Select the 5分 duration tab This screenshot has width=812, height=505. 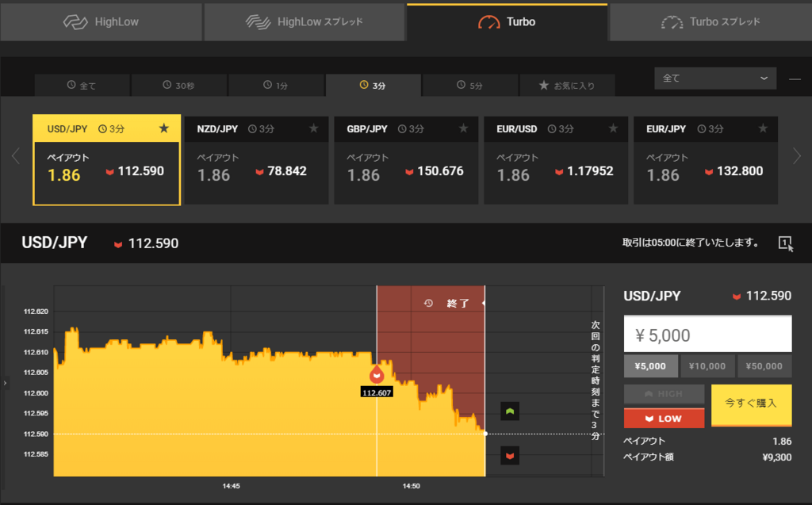tap(469, 85)
